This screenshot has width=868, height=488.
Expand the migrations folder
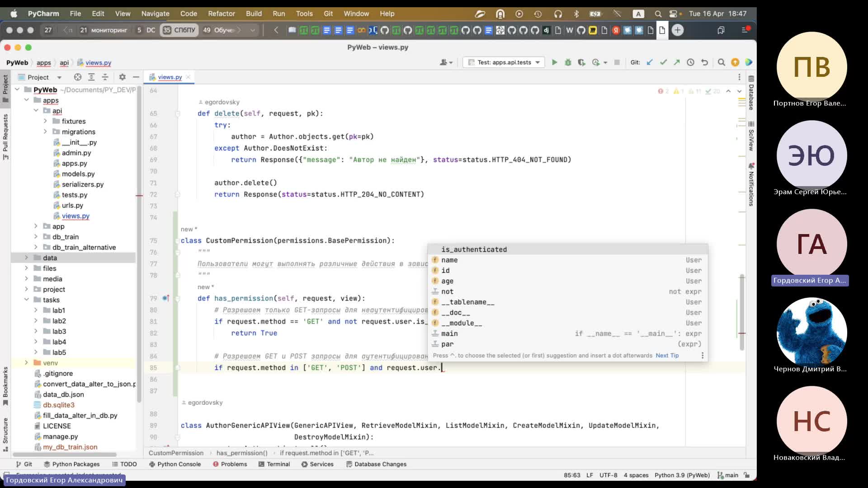click(x=45, y=131)
